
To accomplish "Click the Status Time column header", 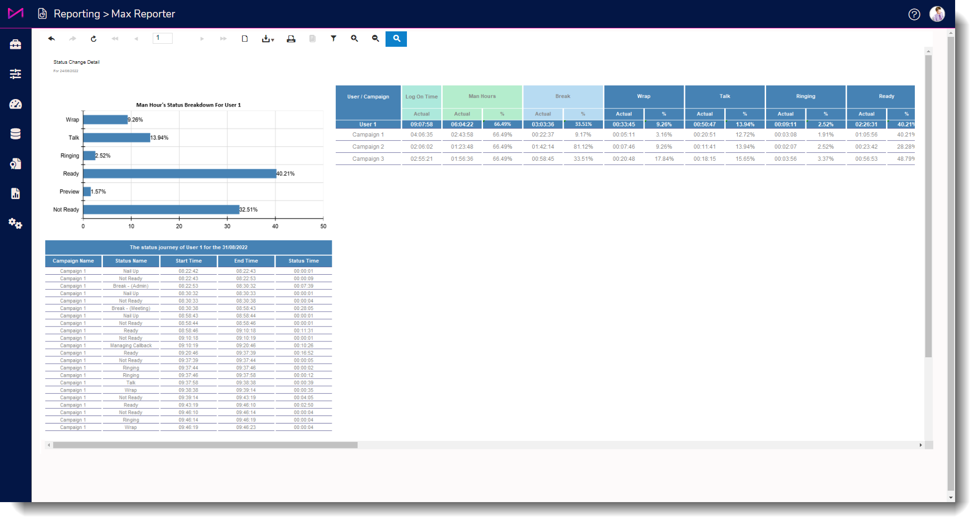I will click(x=303, y=261).
